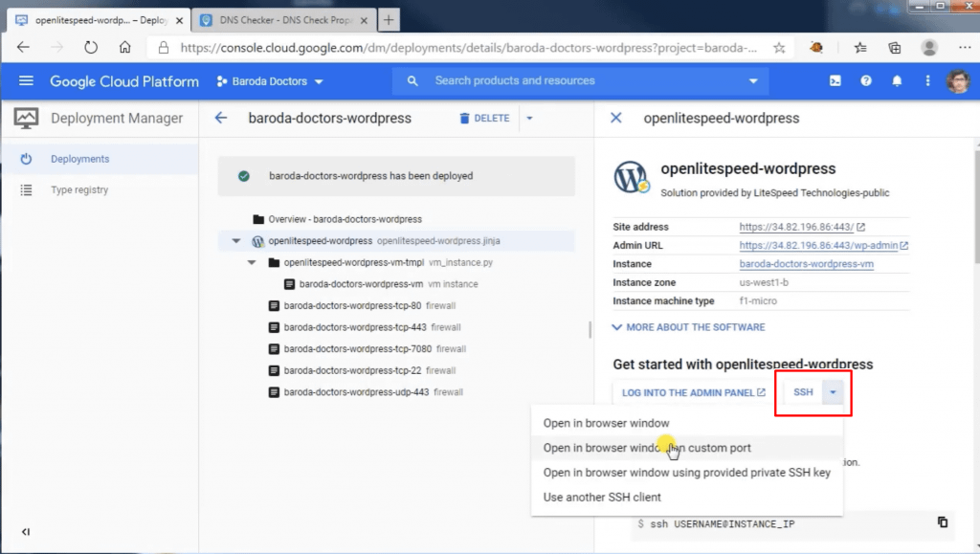
Task: Click Google Cloud Platform logo text
Action: (124, 81)
